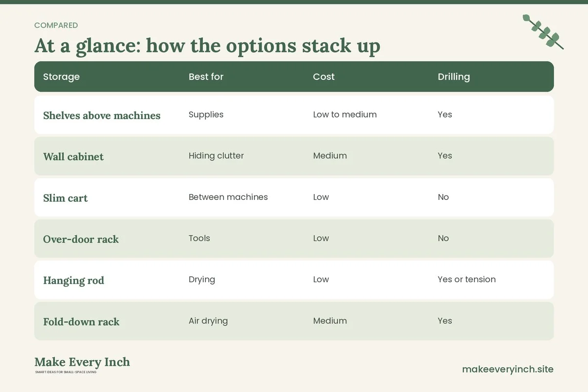Click the 'Low to medium' cost cell
The width and height of the screenshot is (588, 392).
[345, 115]
